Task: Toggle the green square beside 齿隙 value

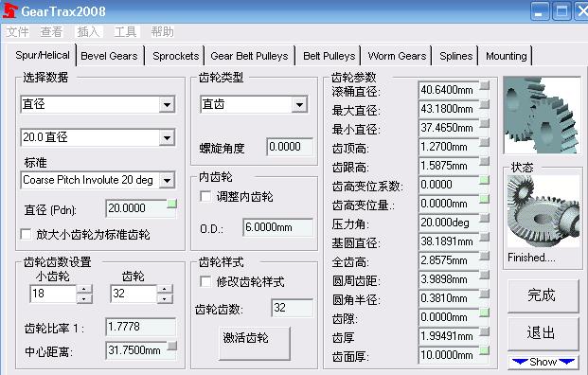Action: pos(485,312)
